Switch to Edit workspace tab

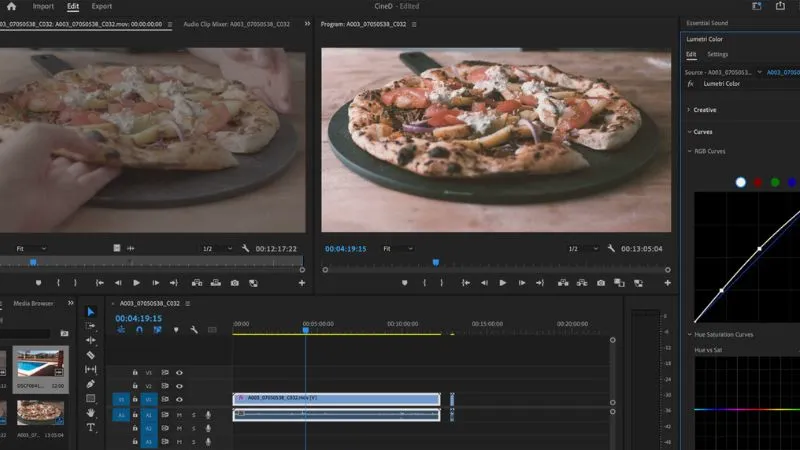point(73,6)
